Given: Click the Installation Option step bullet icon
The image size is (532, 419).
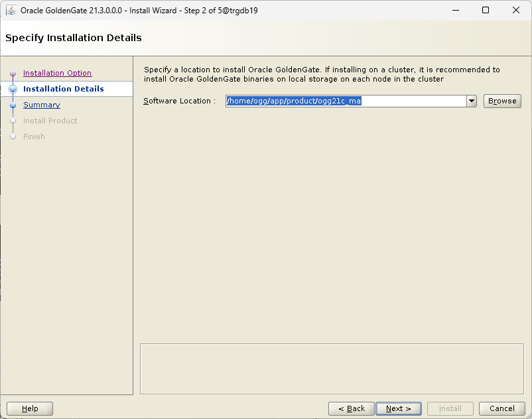Looking at the screenshot, I should [x=13, y=73].
